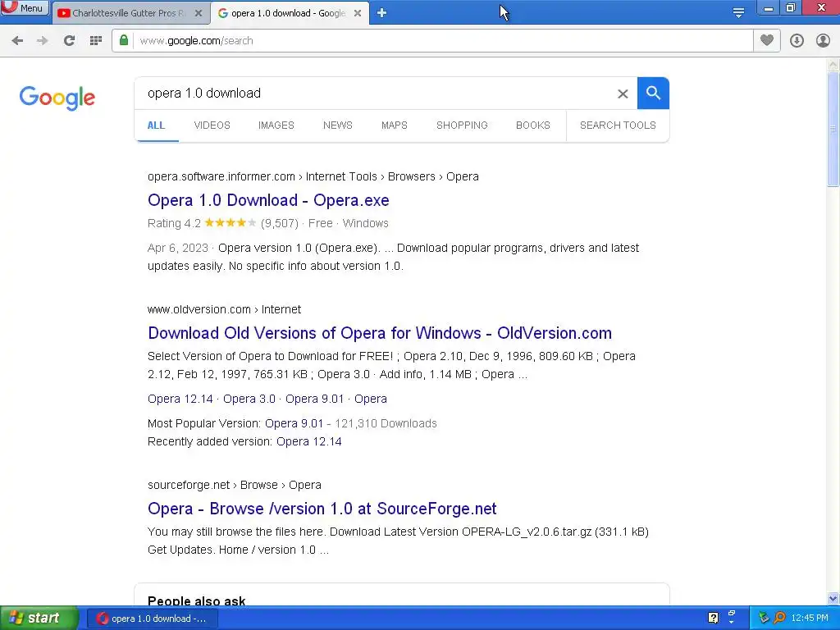The height and width of the screenshot is (630, 840).
Task: Open Download Old Versions of Opera result
Action: click(x=380, y=333)
